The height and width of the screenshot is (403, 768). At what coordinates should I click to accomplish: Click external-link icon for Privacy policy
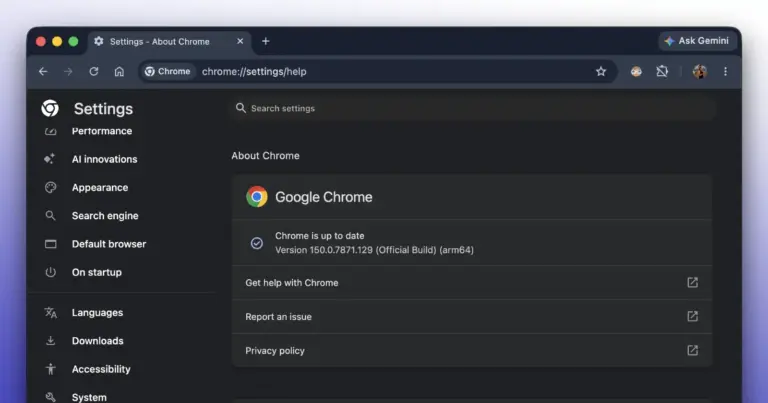pyautogui.click(x=693, y=351)
